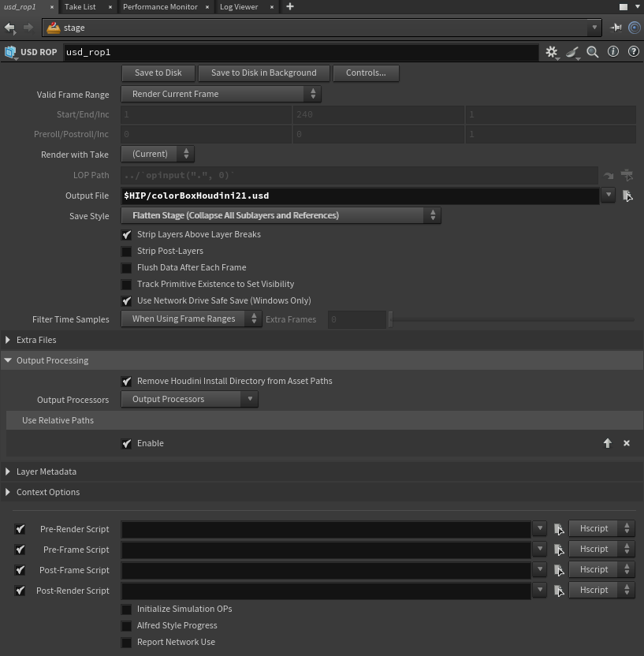
Task: Click the parameter brush/clear icon in header
Action: (572, 52)
